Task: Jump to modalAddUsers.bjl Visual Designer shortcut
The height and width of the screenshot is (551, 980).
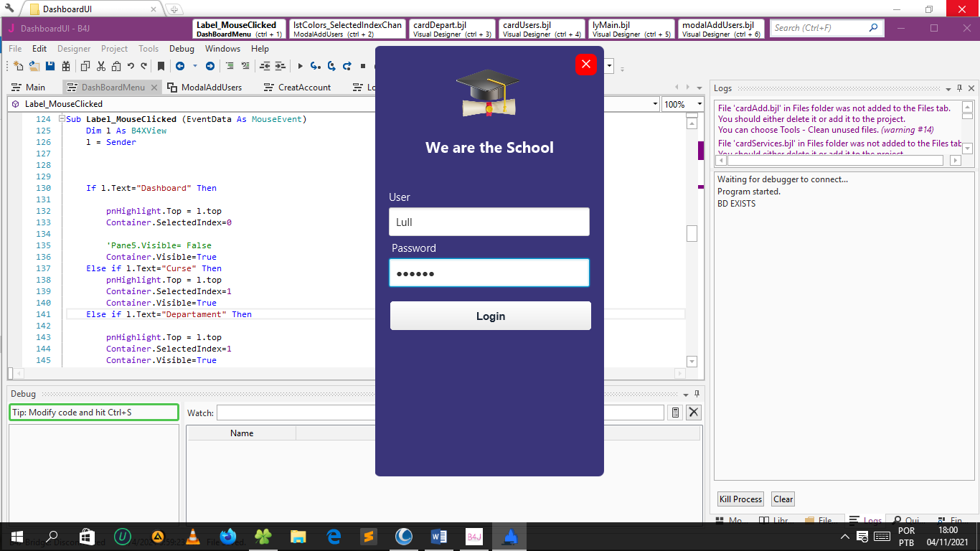Action: coord(721,29)
